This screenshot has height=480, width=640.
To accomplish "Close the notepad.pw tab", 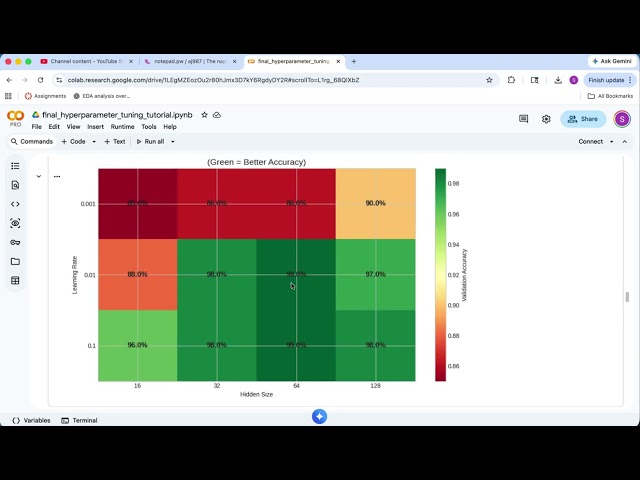I will tap(234, 61).
